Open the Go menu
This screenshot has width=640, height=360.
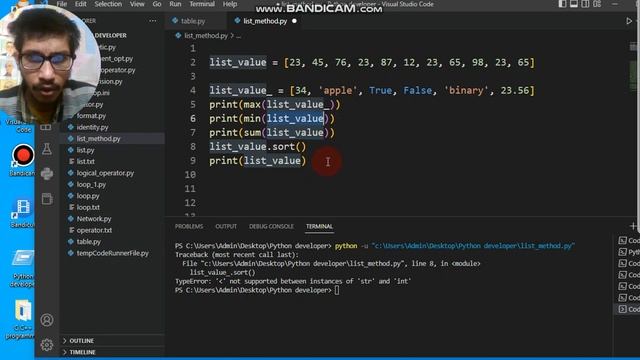point(157,4)
